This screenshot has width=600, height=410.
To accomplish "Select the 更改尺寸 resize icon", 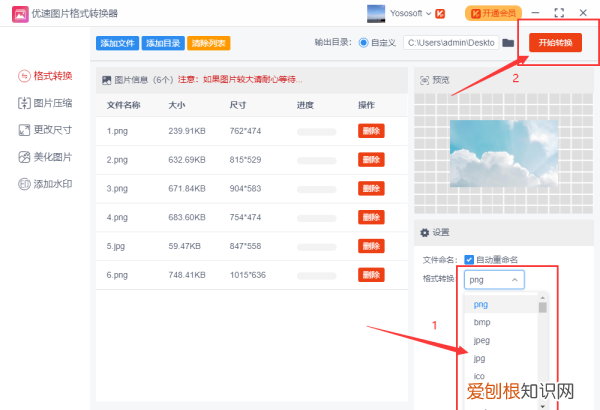I will (24, 130).
